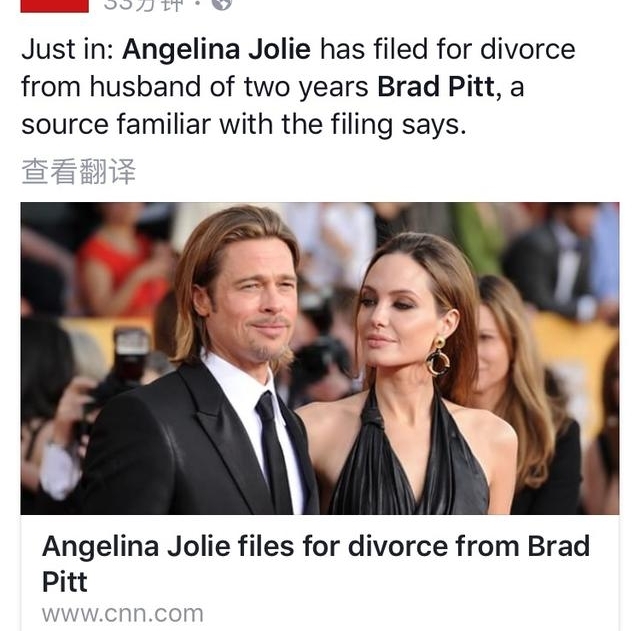Visit the www.cnn.com source link
Screen dimensions: 640x631
pyautogui.click(x=122, y=613)
